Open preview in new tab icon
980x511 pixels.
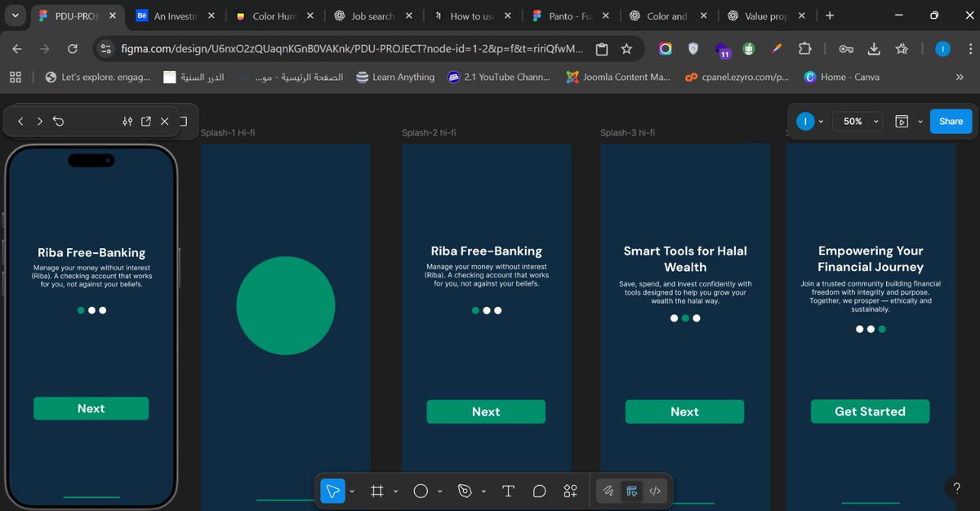tap(146, 121)
